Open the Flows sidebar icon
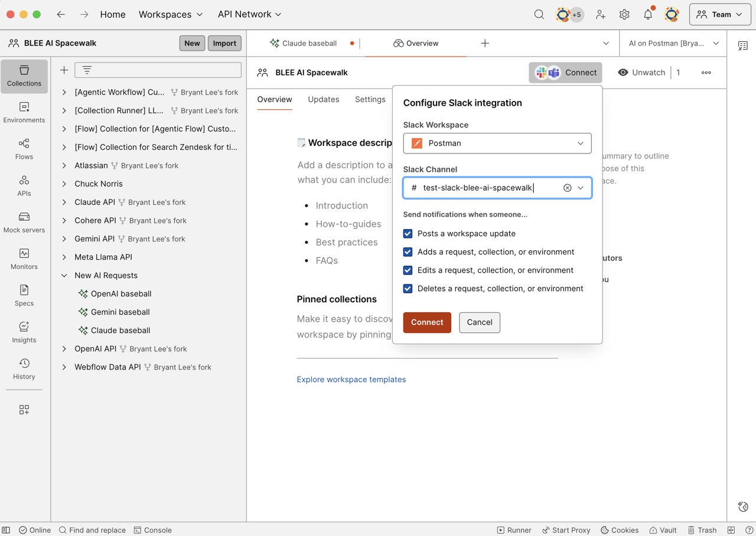Viewport: 756px width, 536px height. click(24, 149)
